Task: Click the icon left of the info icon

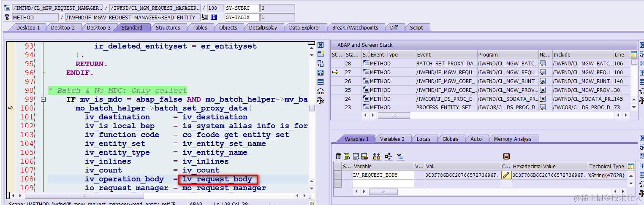Action: 205,17
